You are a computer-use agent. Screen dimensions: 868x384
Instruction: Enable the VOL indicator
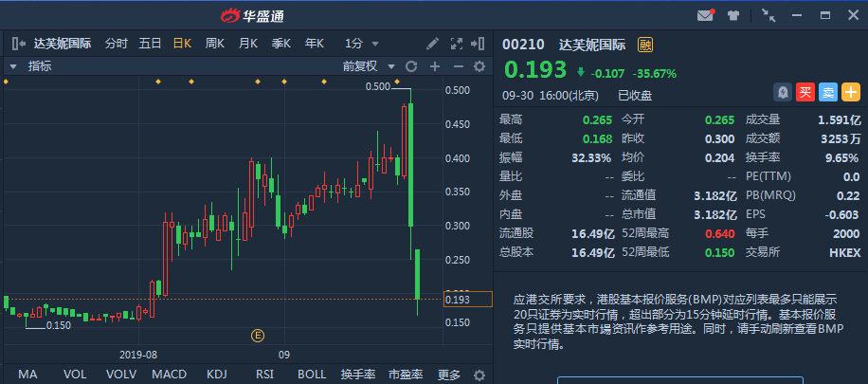[75, 375]
